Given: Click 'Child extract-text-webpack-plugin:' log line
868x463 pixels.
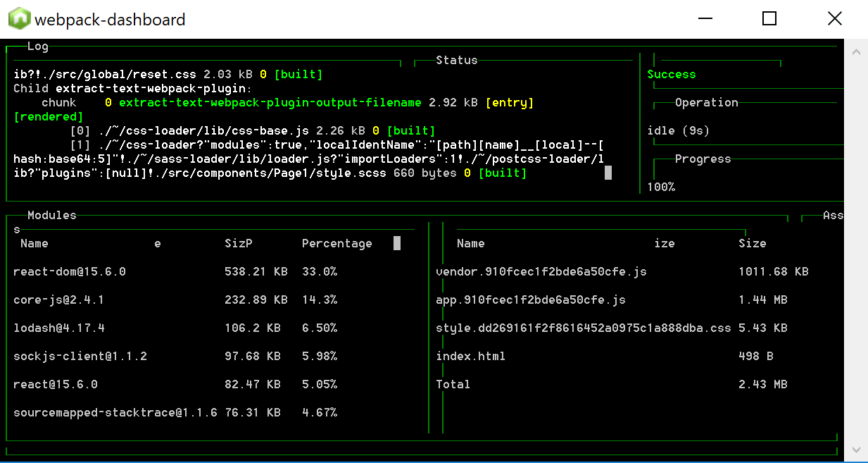Looking at the screenshot, I should click(133, 89).
